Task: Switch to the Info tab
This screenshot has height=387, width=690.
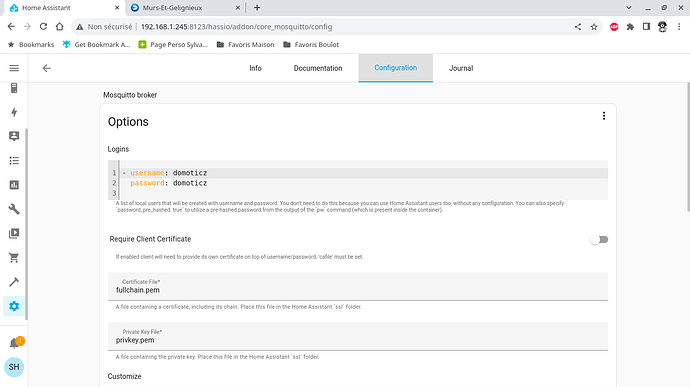Action: point(255,68)
